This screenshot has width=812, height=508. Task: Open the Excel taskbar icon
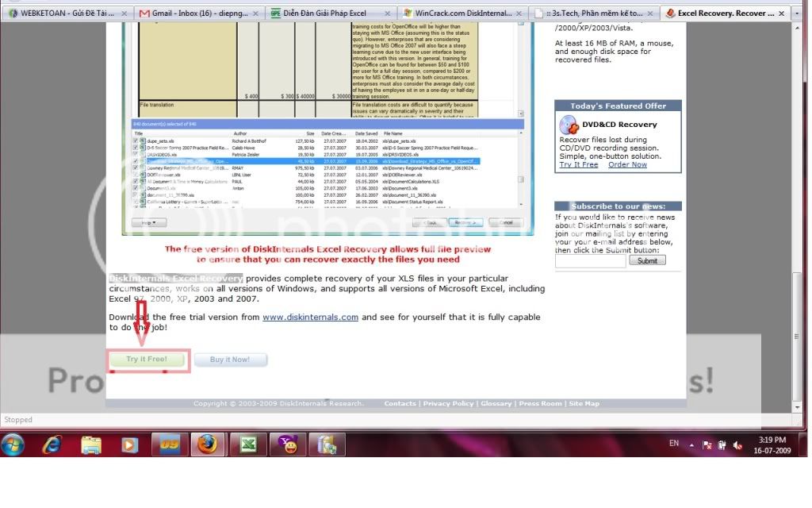(x=247, y=444)
